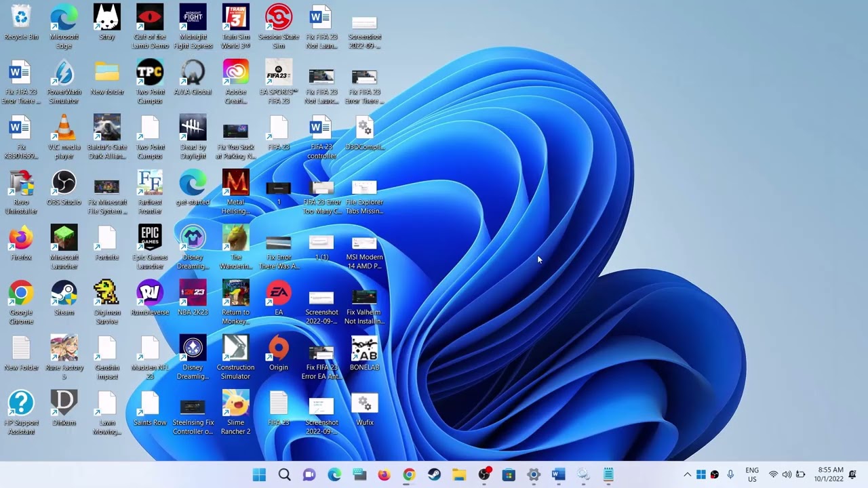The height and width of the screenshot is (488, 868).
Task: Open Search from the taskbar
Action: (284, 475)
